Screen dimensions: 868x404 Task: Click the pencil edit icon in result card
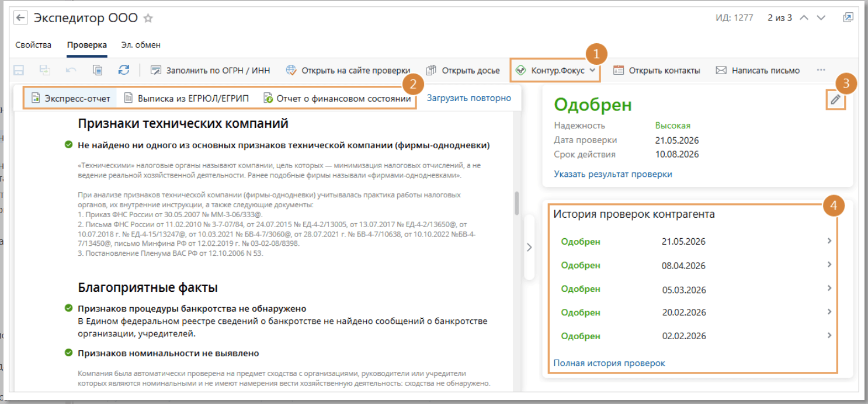pyautogui.click(x=835, y=100)
